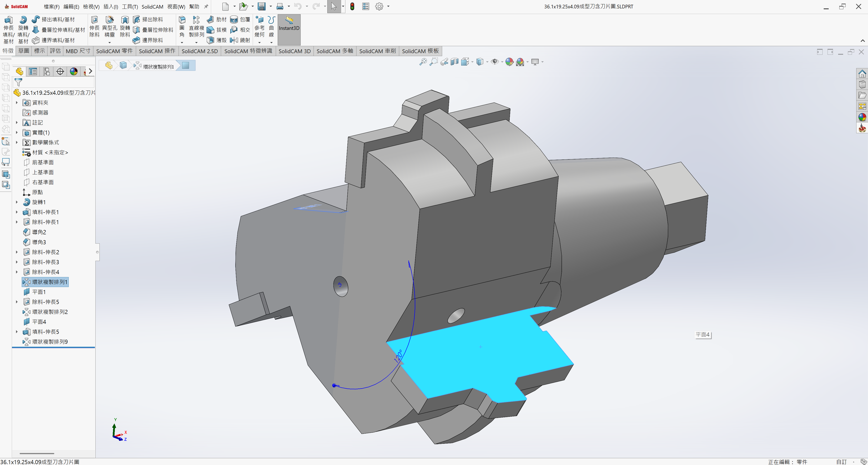Open the Appearances color sphere in task pane
Image resolution: width=868 pixels, height=465 pixels.
[862, 117]
